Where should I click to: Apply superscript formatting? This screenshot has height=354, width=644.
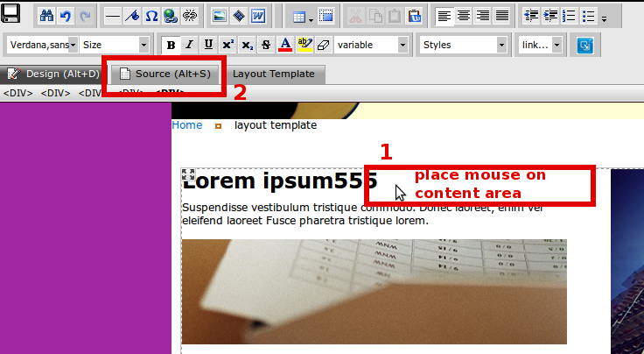[228, 45]
